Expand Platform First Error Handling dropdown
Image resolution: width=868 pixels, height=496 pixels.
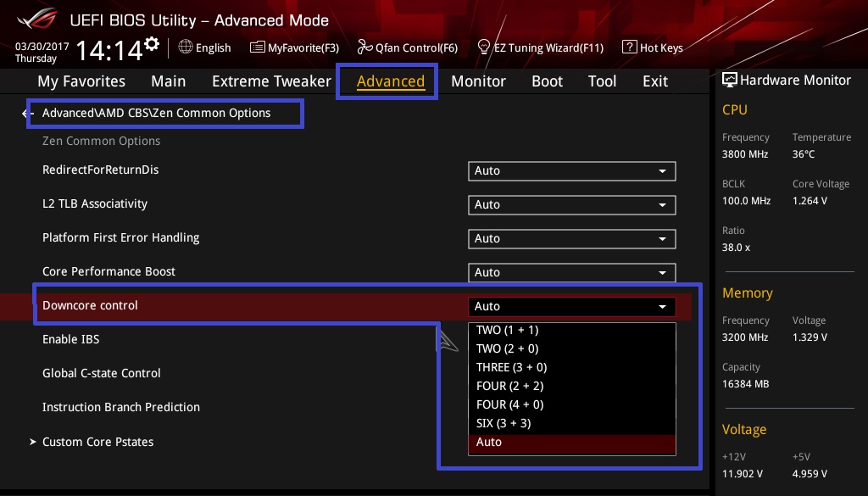click(571, 238)
